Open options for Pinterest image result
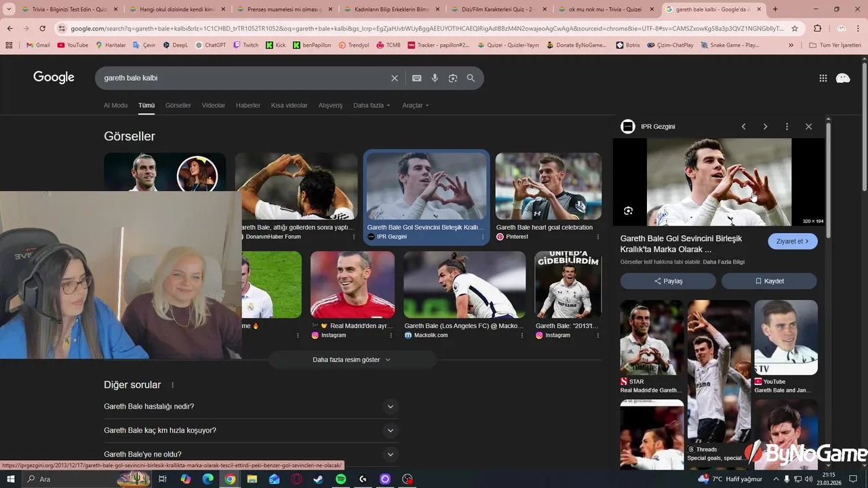Screen dimensions: 868x488 coord(598,237)
